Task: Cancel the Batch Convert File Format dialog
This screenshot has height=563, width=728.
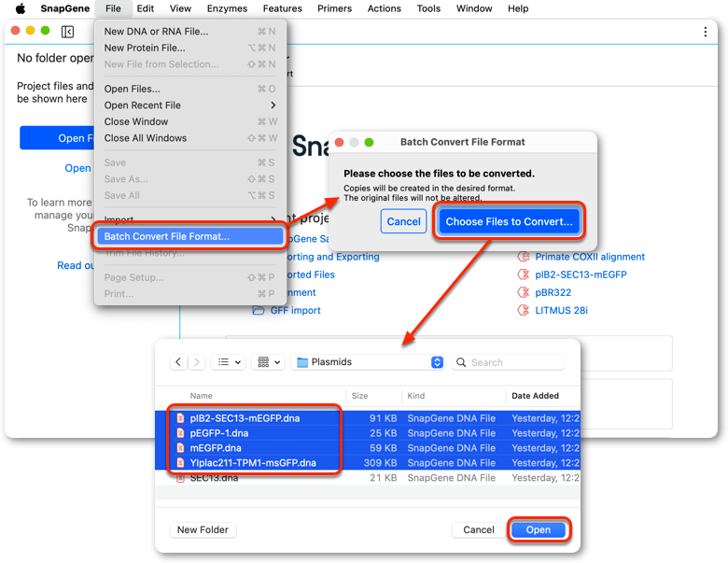Action: [x=403, y=221]
